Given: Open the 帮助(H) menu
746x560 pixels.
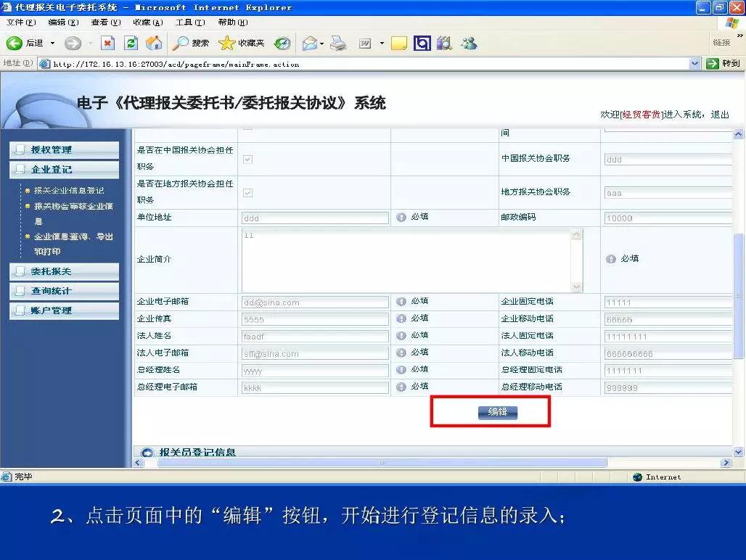Looking at the screenshot, I should [x=233, y=22].
